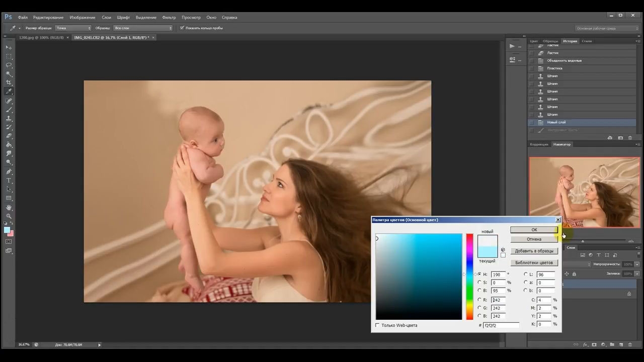Check the Only Web colors box
This screenshot has width=644, height=362.
coord(377,325)
